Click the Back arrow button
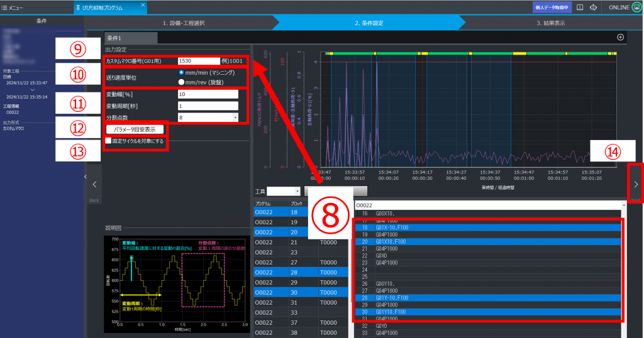The image size is (644, 338). 94,185
